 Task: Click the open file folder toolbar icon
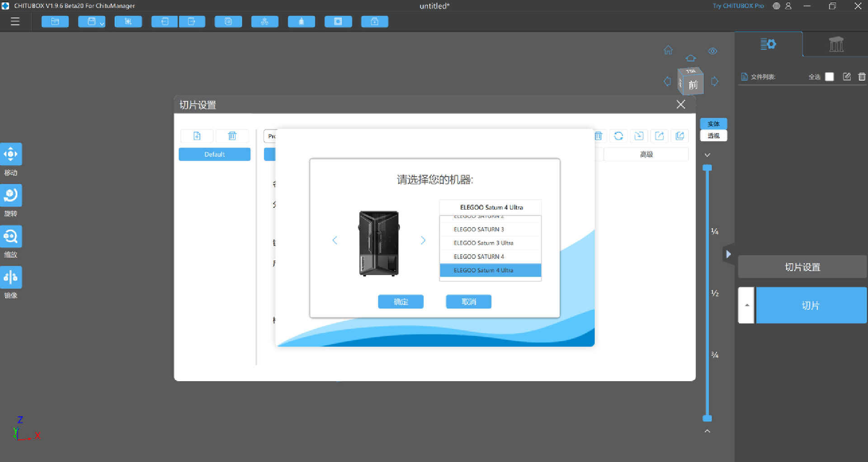point(55,22)
